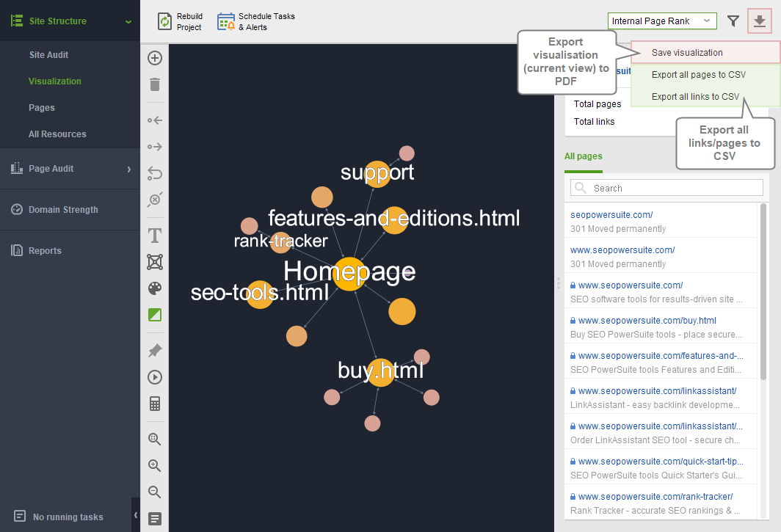
Task: Click the zoom out magnifier icon
Action: click(x=155, y=492)
